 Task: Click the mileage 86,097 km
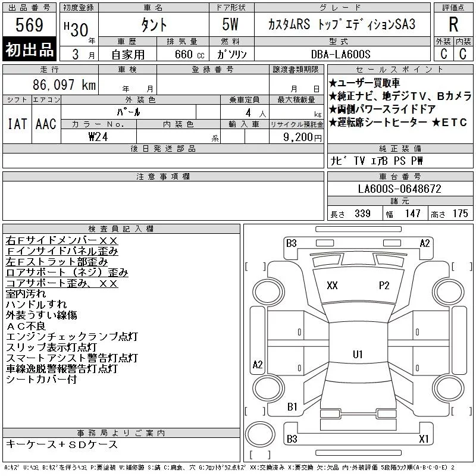click(64, 84)
